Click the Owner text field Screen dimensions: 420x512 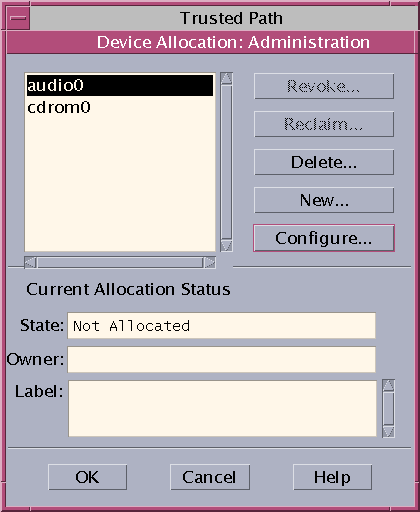click(222, 359)
